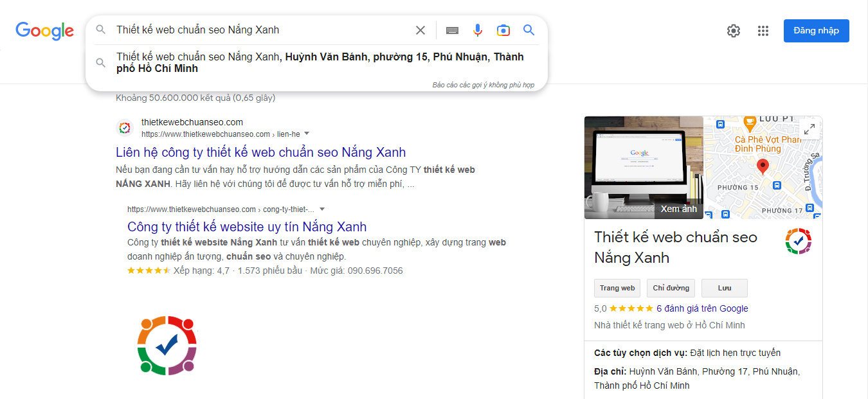Expand dropdown next to lien-he URL

tap(307, 134)
